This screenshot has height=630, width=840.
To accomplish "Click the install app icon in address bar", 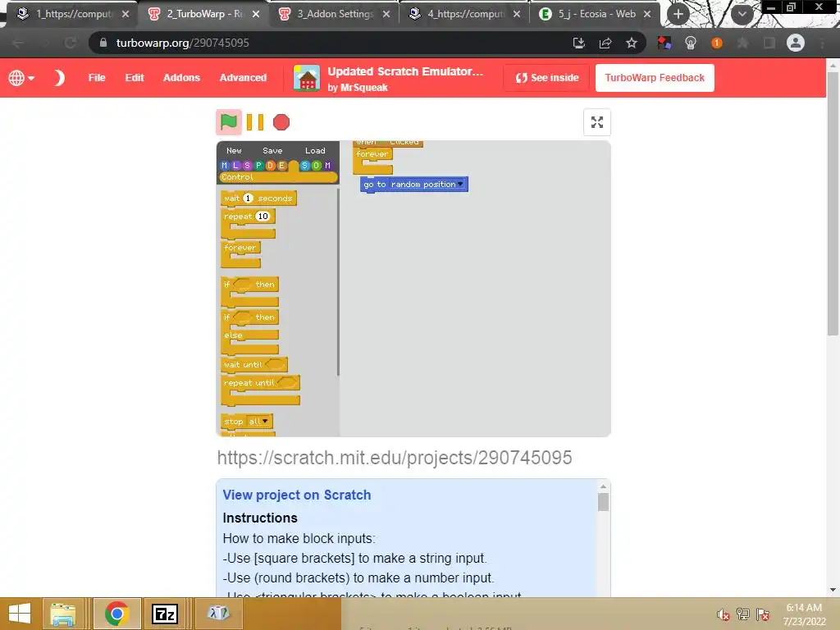I will click(x=578, y=43).
